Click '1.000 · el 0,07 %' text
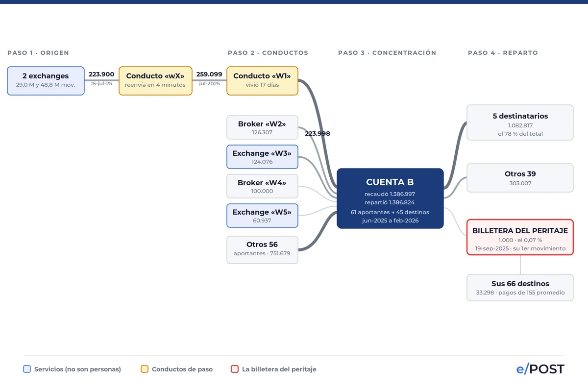 click(520, 240)
